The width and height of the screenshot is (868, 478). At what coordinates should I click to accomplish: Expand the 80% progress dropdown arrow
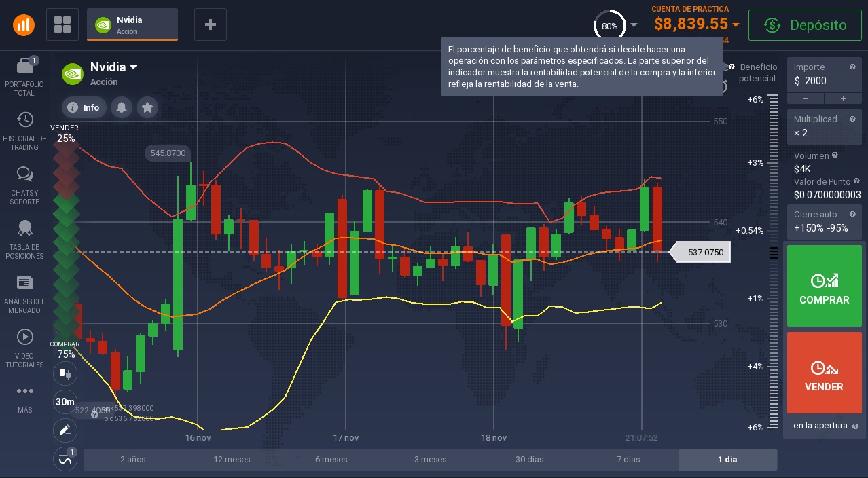click(634, 25)
